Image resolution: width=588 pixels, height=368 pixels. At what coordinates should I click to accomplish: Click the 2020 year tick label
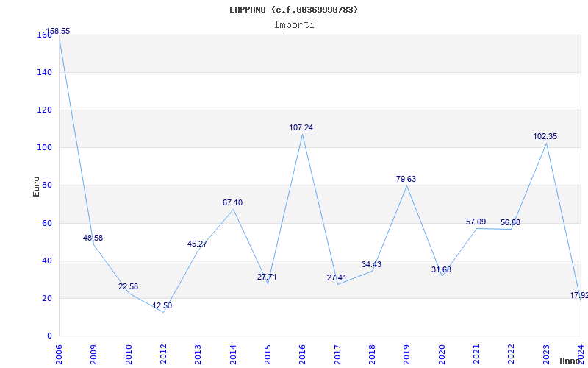point(442,355)
